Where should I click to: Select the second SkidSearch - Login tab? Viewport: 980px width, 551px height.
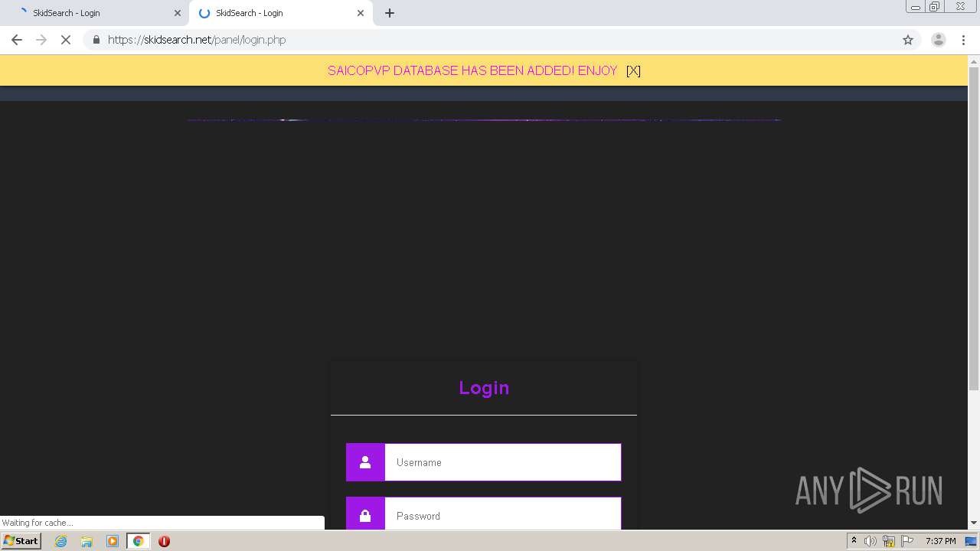click(281, 13)
